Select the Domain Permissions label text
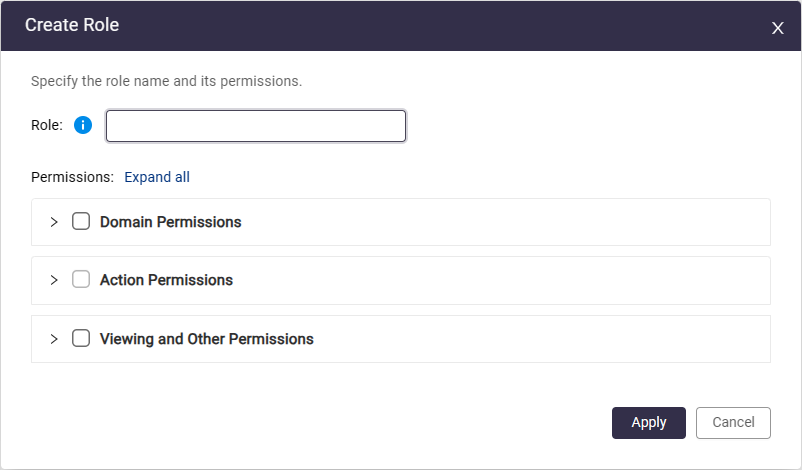This screenshot has width=802, height=470. [x=170, y=222]
